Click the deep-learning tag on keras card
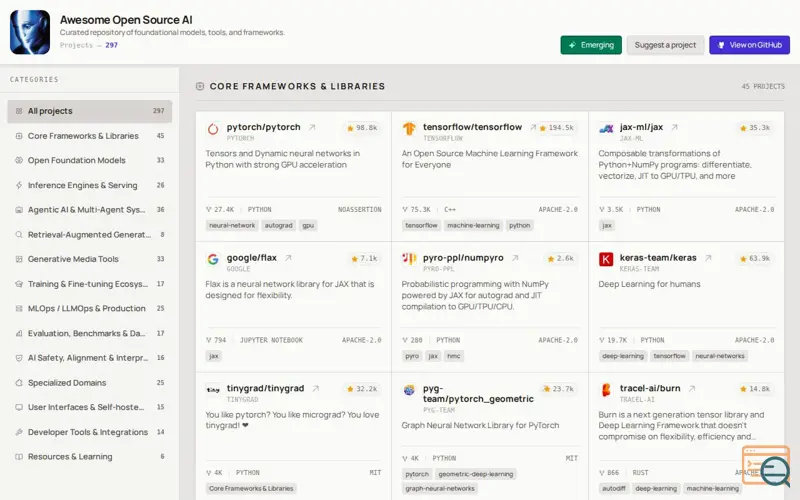 622,356
